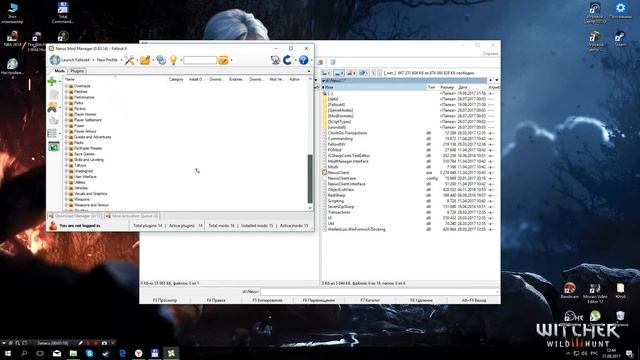Screen dimensions: 640x360
Task: Click the F5 Копирование button
Action: coord(267,300)
